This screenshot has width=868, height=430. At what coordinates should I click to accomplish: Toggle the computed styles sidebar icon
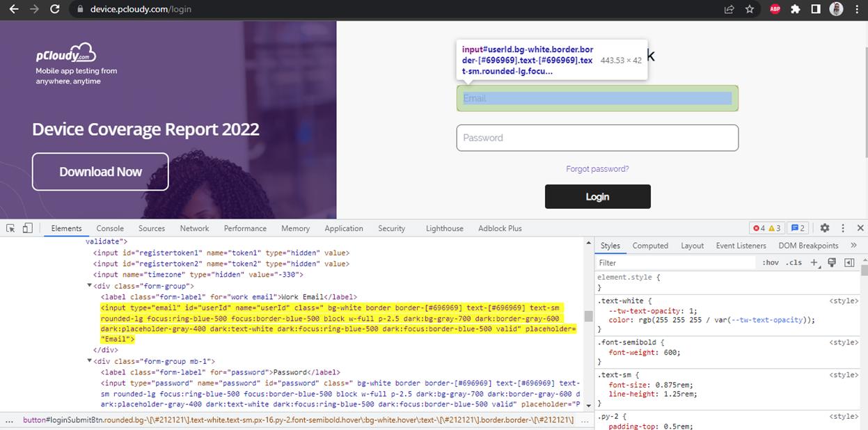click(849, 263)
